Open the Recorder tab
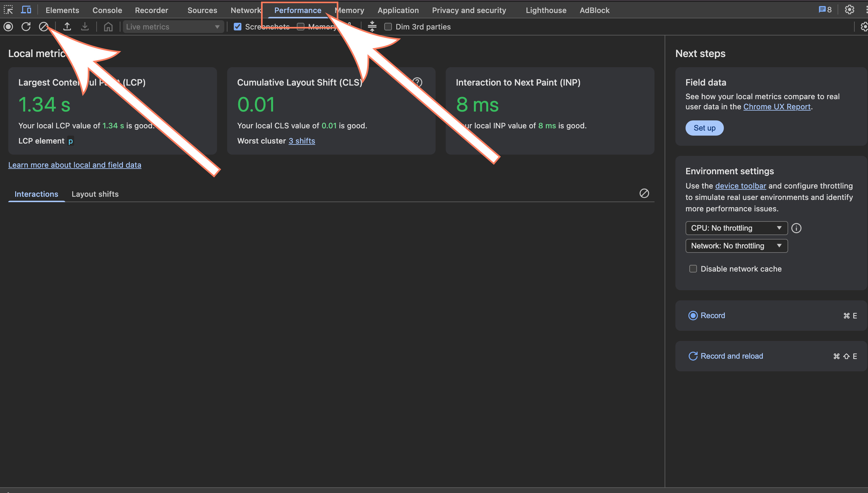Viewport: 868px width, 493px height. click(x=152, y=10)
